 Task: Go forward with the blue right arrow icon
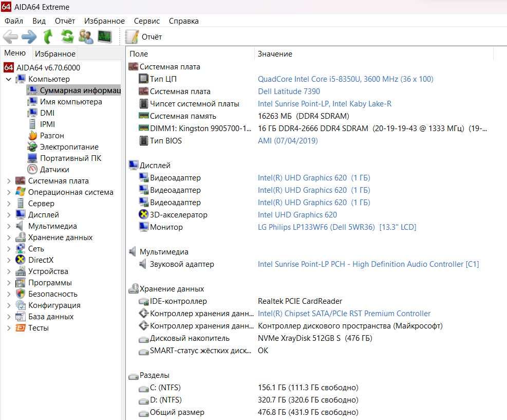tap(29, 36)
